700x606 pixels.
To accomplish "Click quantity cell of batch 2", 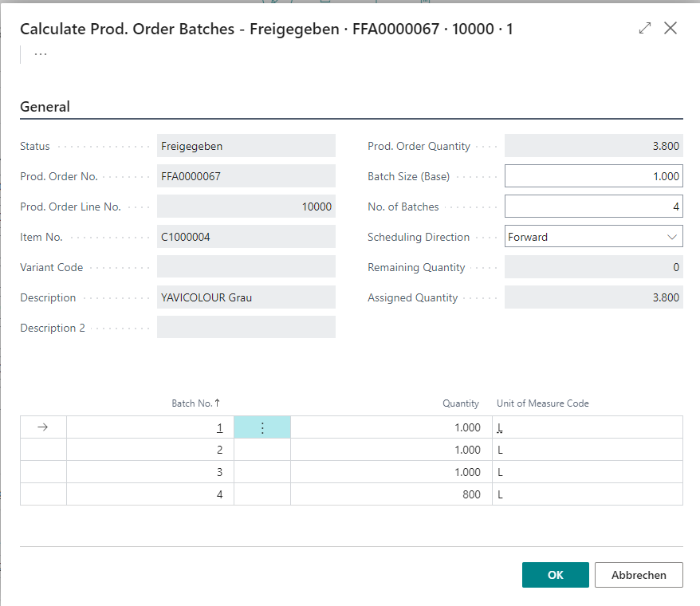I will pos(391,450).
